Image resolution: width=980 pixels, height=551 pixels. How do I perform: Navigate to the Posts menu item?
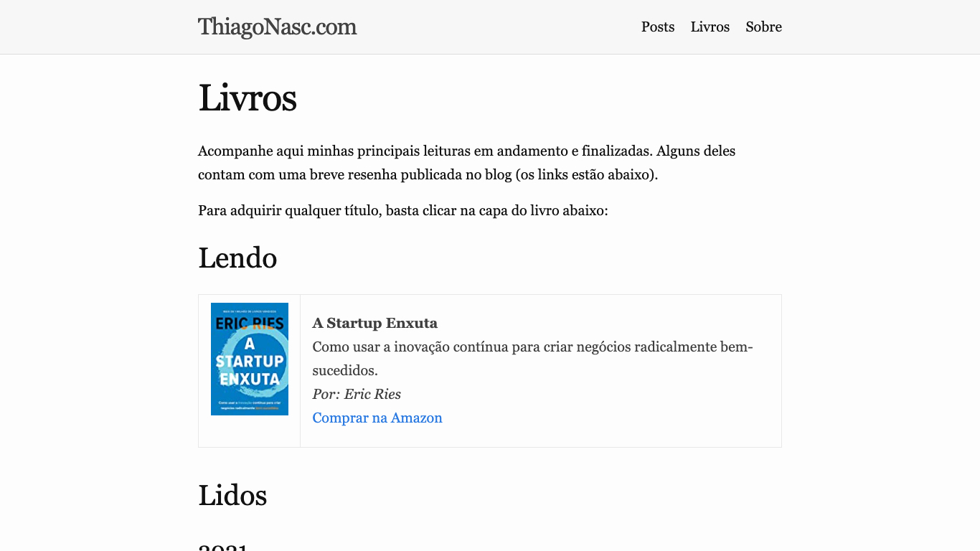click(657, 27)
